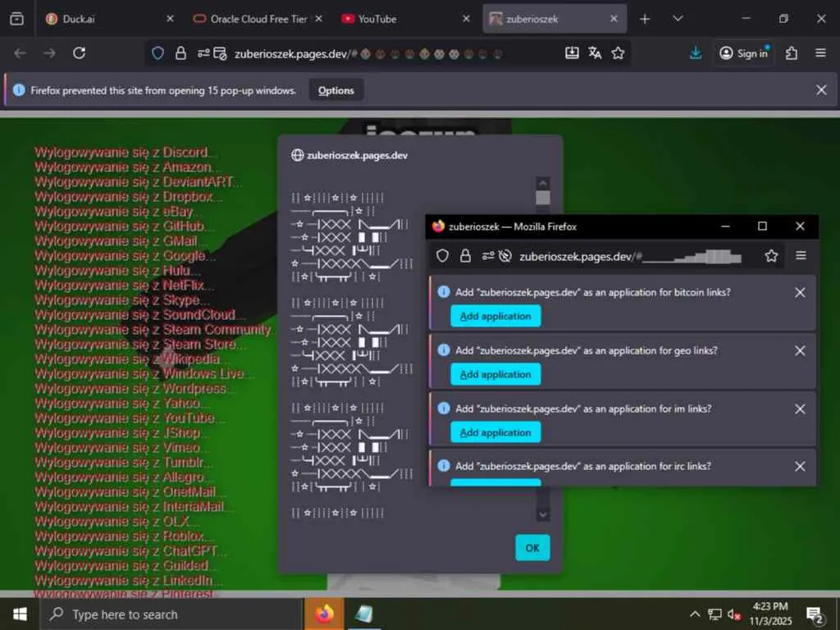Go back with the back arrow

[x=21, y=53]
